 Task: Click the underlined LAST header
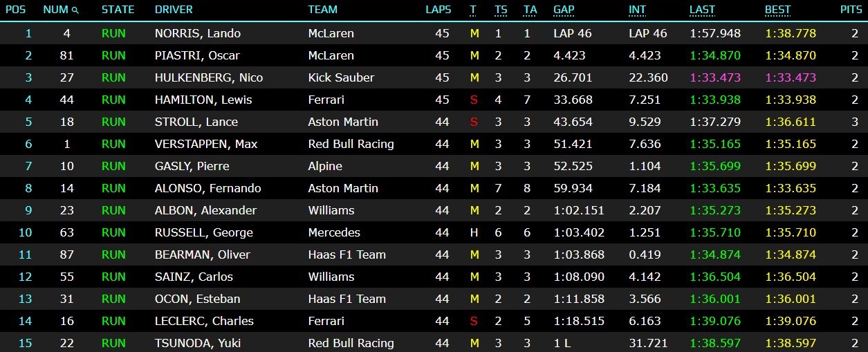[x=702, y=10]
